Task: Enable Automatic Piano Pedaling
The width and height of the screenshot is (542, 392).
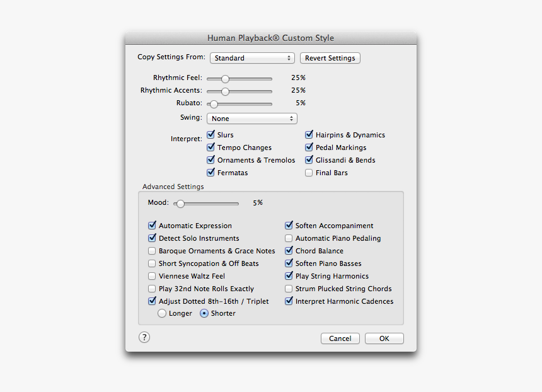Action: pyautogui.click(x=289, y=238)
